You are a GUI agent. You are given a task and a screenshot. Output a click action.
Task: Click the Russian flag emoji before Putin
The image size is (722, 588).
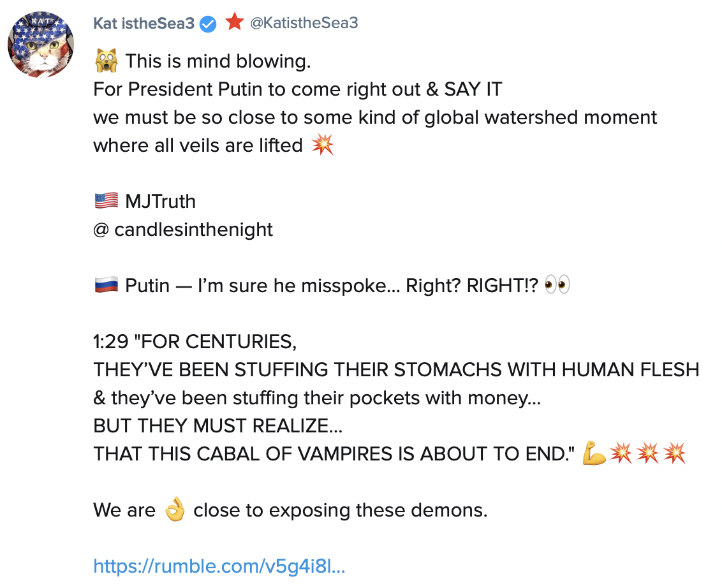pyautogui.click(x=106, y=286)
